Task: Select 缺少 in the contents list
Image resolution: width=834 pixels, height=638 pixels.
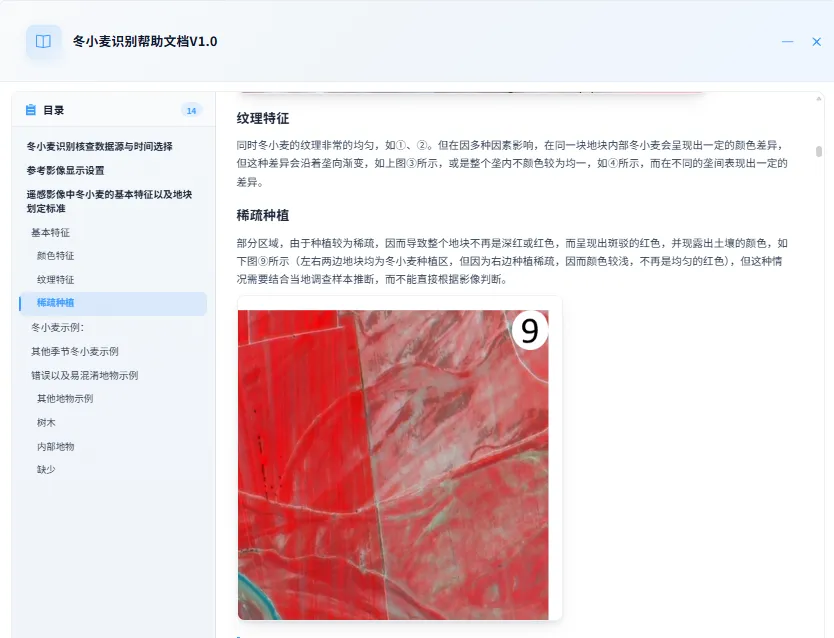Action: pyautogui.click(x=46, y=469)
